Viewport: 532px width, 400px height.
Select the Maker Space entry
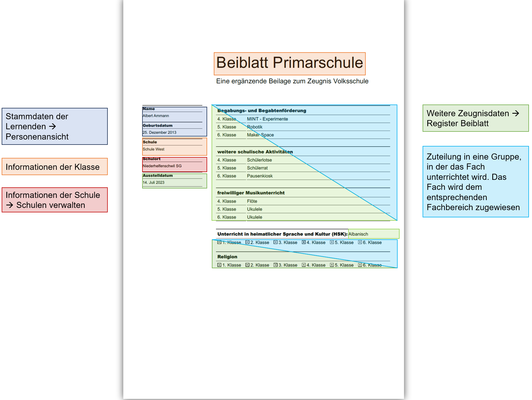click(260, 135)
